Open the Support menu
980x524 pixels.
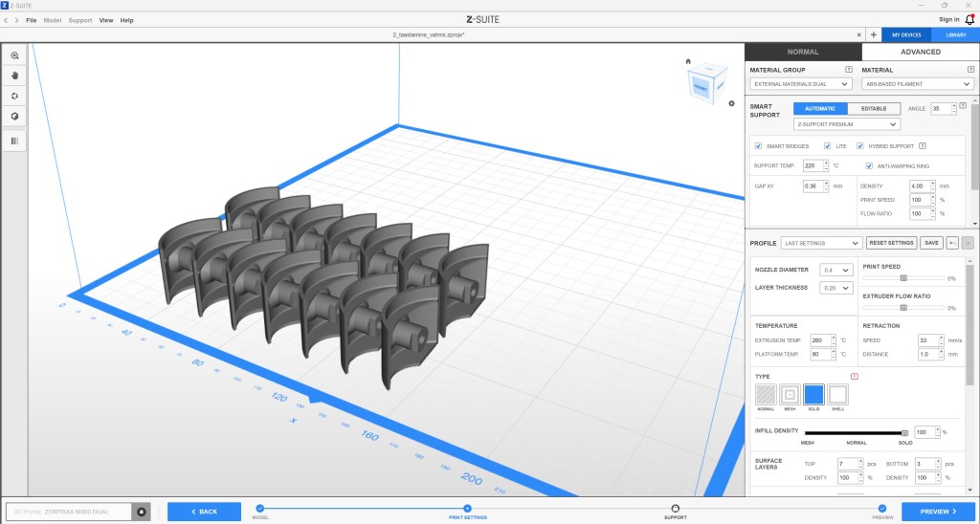80,19
